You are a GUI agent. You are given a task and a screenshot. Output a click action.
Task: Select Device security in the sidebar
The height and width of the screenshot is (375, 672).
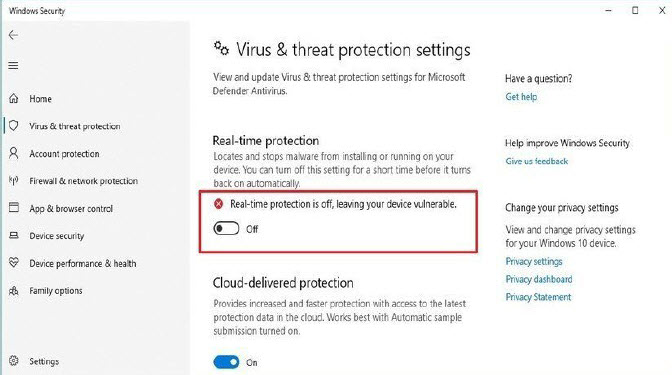pos(57,236)
